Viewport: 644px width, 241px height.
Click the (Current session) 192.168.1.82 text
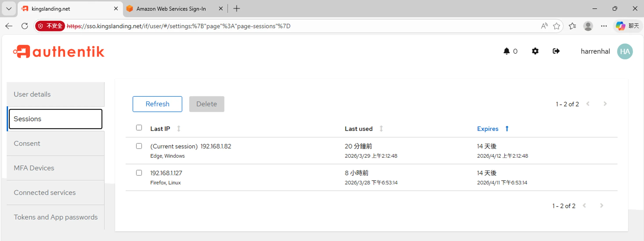click(x=191, y=146)
